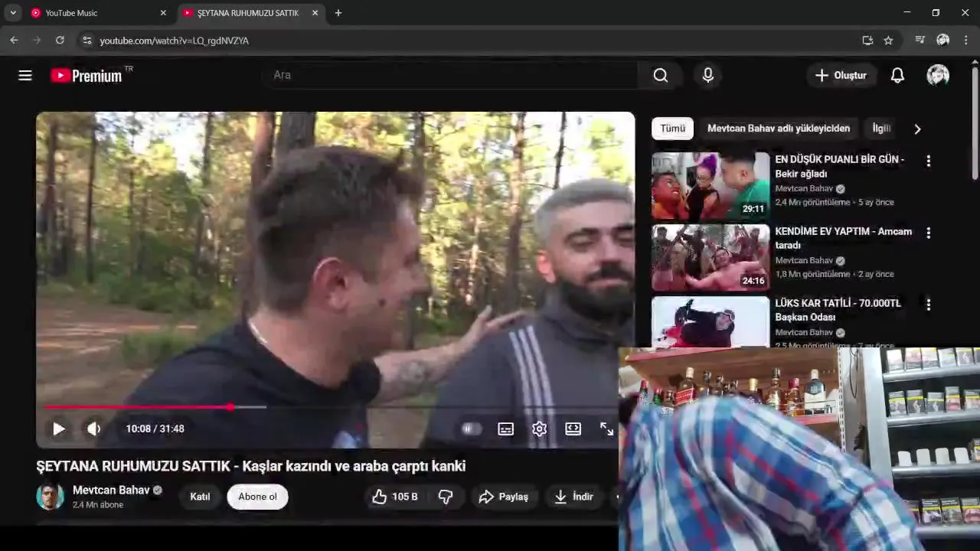Image resolution: width=980 pixels, height=551 pixels.
Task: Like the video with 105 B
Action: tap(395, 497)
